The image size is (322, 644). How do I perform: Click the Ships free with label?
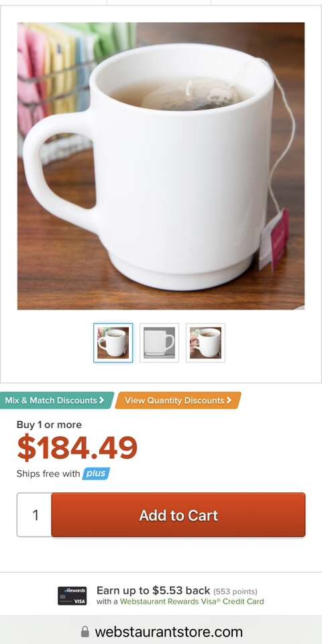click(48, 474)
